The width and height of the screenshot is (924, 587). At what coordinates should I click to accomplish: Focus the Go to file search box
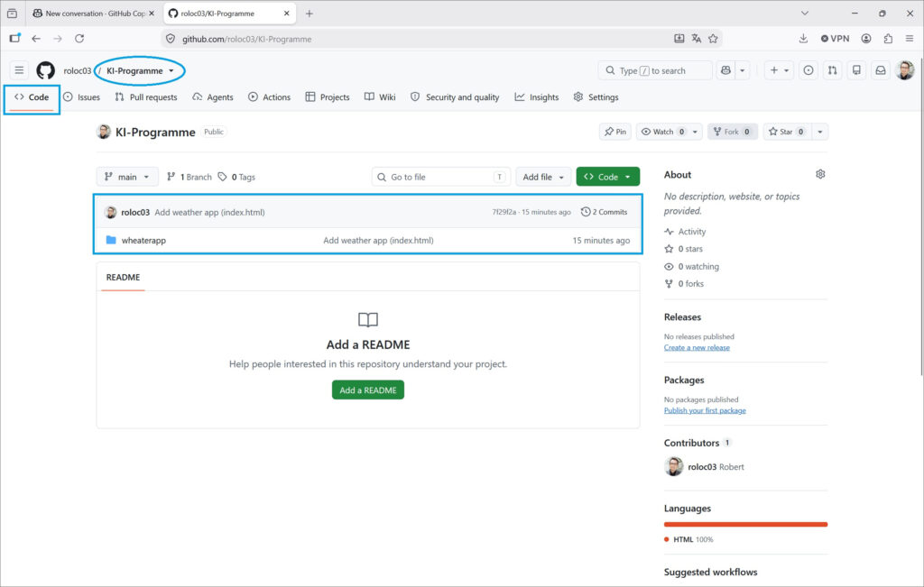(440, 177)
